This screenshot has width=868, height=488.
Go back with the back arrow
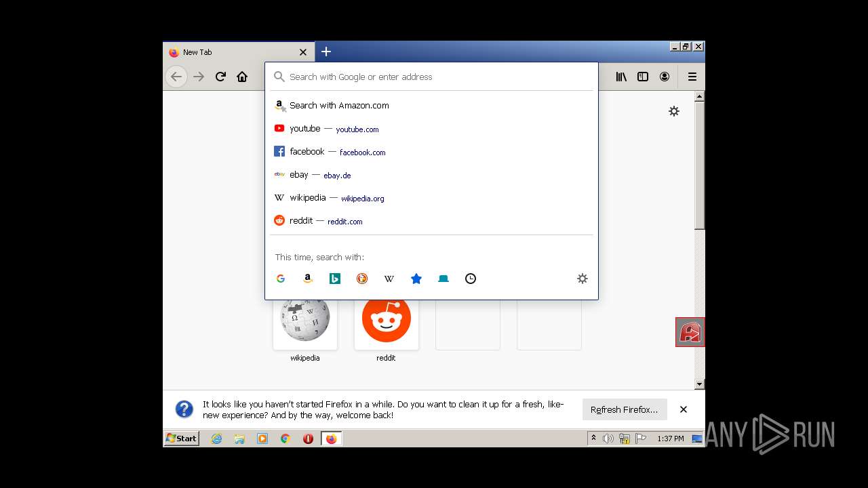click(176, 77)
